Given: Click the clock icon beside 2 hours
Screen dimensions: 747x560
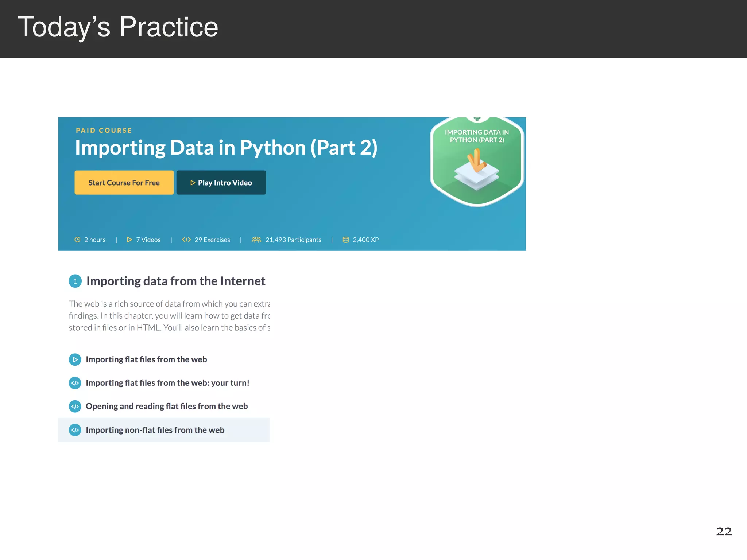Looking at the screenshot, I should [77, 240].
